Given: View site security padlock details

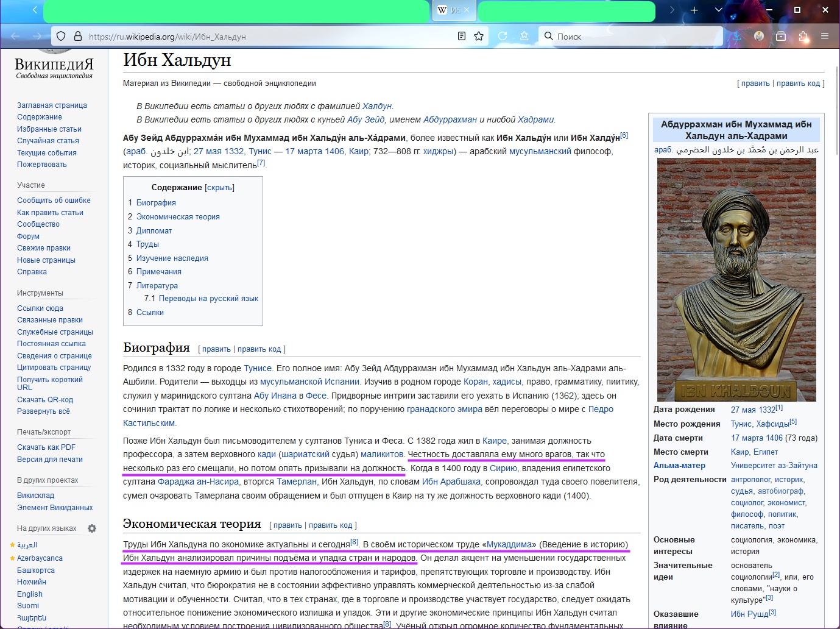Looking at the screenshot, I should click(77, 37).
